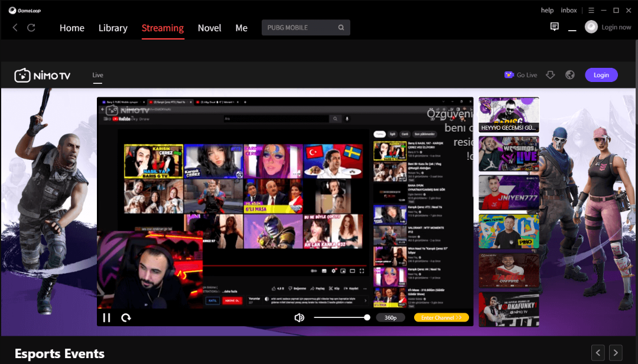Image resolution: width=638 pixels, height=364 pixels.
Task: Select the JNIYEN777 stream thumbnail
Action: [x=509, y=192]
